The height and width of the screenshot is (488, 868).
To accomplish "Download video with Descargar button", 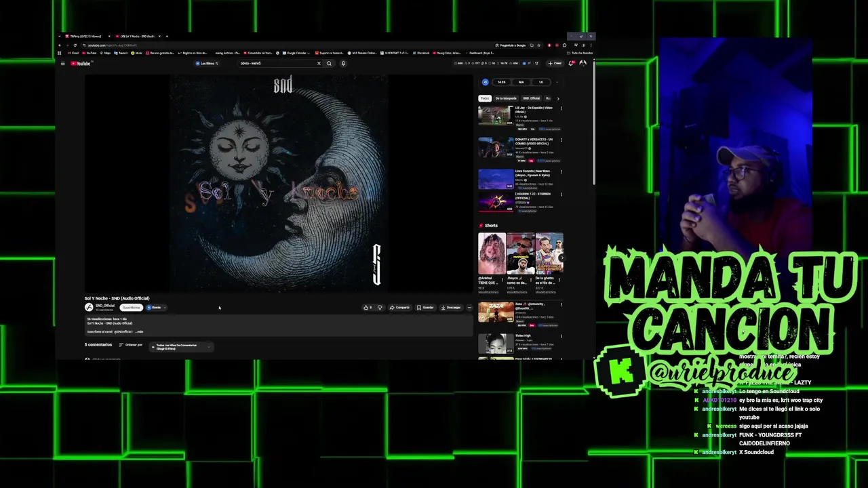I will click(x=450, y=307).
